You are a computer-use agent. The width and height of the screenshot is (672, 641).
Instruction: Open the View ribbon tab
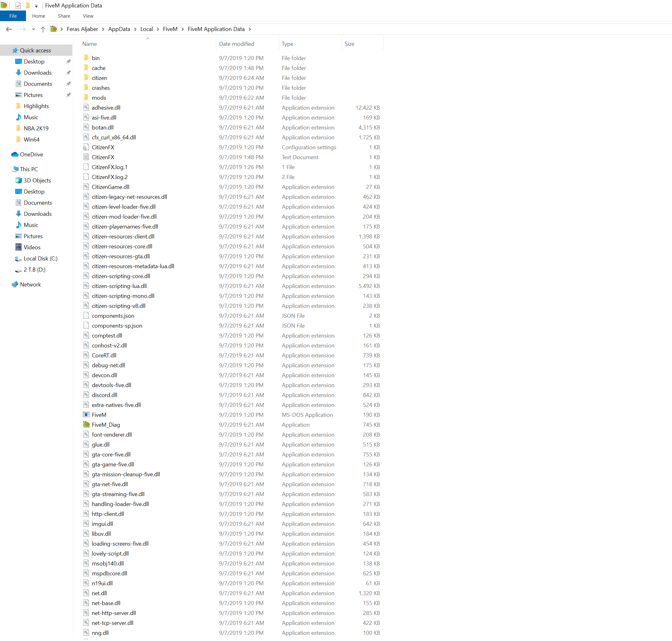(88, 16)
